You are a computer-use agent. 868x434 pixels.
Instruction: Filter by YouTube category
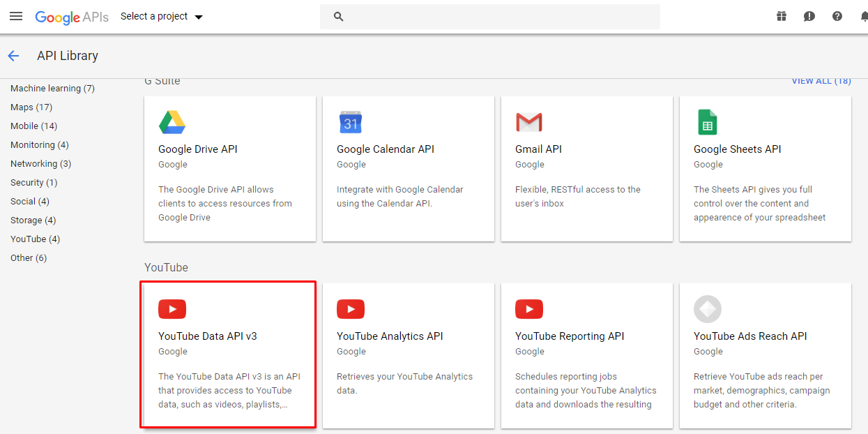(36, 239)
